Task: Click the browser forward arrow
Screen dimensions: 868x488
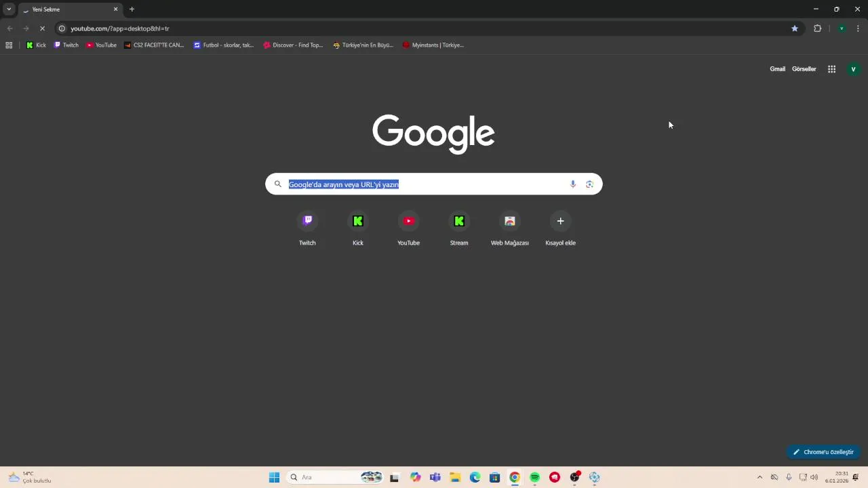Action: pos(26,28)
